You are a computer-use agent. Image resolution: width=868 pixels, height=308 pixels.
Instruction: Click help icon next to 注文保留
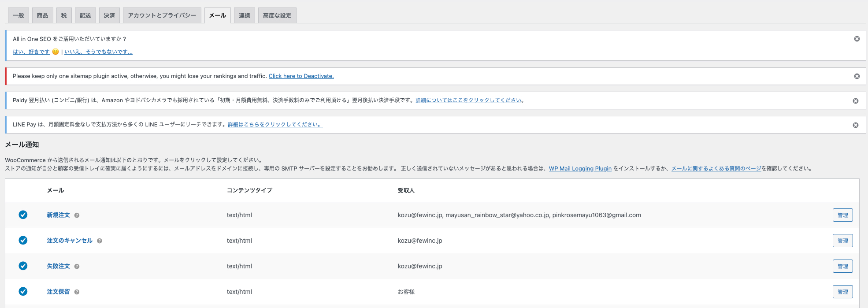point(77,292)
